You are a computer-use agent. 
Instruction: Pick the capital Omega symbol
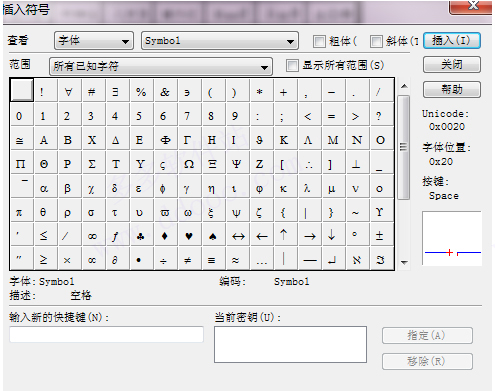[189, 164]
